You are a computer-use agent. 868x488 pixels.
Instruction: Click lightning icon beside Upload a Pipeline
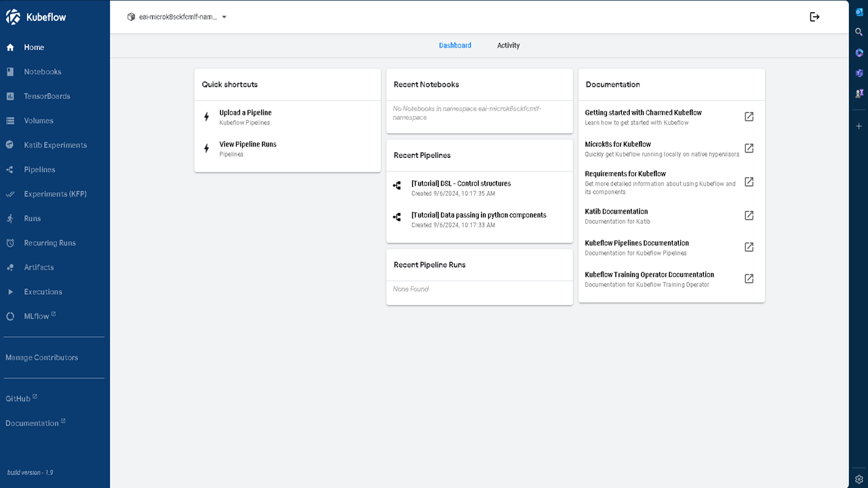point(207,117)
